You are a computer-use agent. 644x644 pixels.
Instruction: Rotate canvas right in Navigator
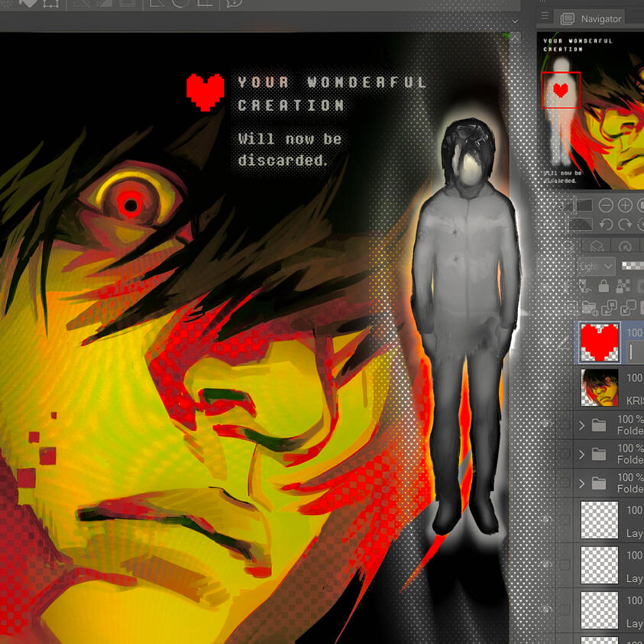coord(625,225)
